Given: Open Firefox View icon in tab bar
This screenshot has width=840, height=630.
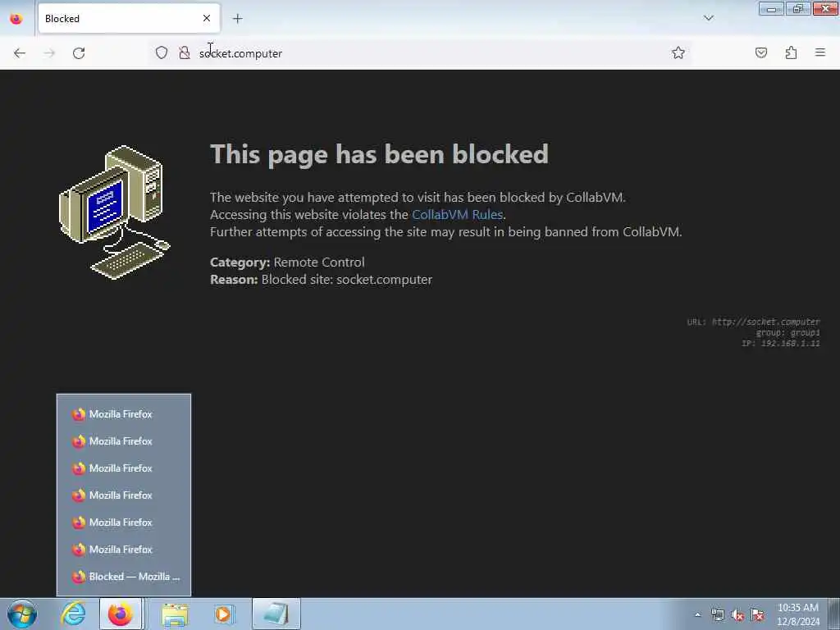Looking at the screenshot, I should coord(16,19).
